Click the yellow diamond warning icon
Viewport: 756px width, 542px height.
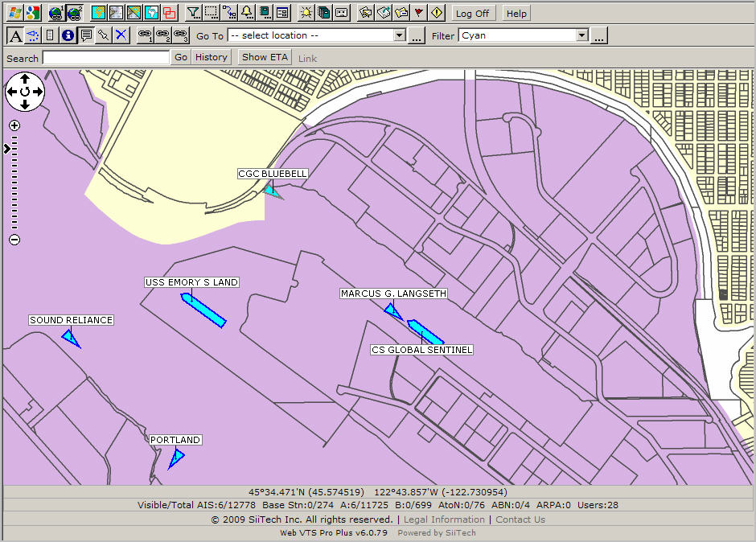pos(437,13)
